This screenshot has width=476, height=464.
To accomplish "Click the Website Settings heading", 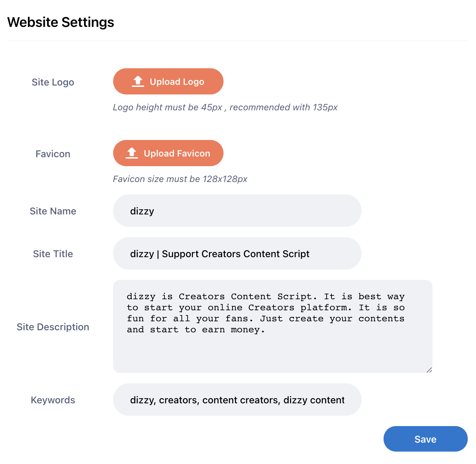I will [x=61, y=22].
